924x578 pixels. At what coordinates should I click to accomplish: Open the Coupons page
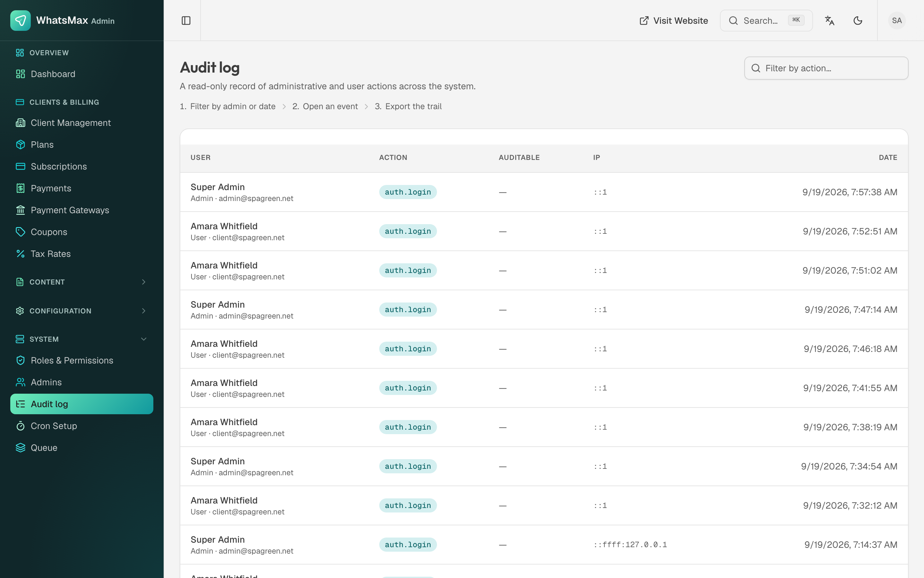pyautogui.click(x=82, y=232)
